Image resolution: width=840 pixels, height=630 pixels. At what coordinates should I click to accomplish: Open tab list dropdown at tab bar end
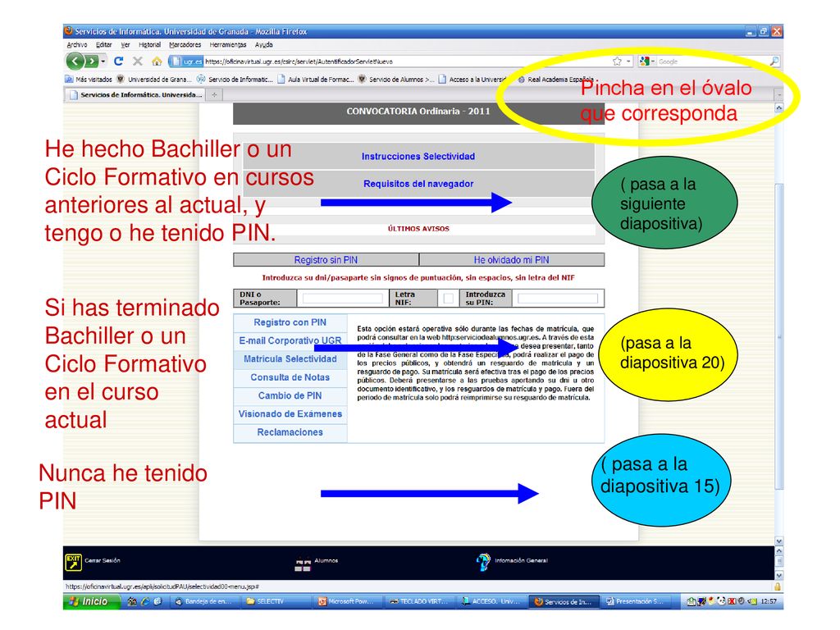coord(779,95)
